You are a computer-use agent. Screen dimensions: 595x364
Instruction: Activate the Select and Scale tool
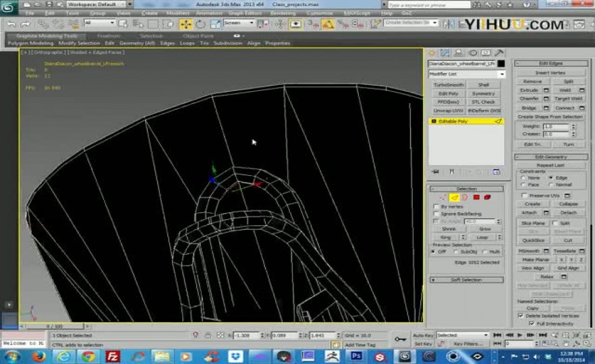[215, 24]
